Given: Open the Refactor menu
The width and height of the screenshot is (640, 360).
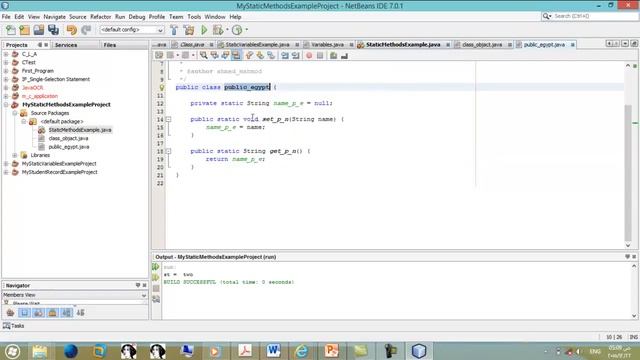Looking at the screenshot, I should pos(100,17).
